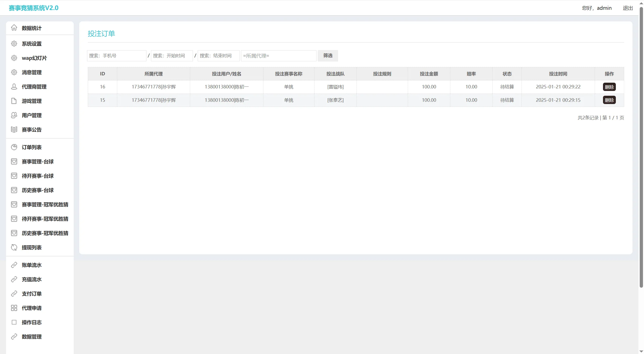Click the book icon beside 赛事公告

click(14, 130)
